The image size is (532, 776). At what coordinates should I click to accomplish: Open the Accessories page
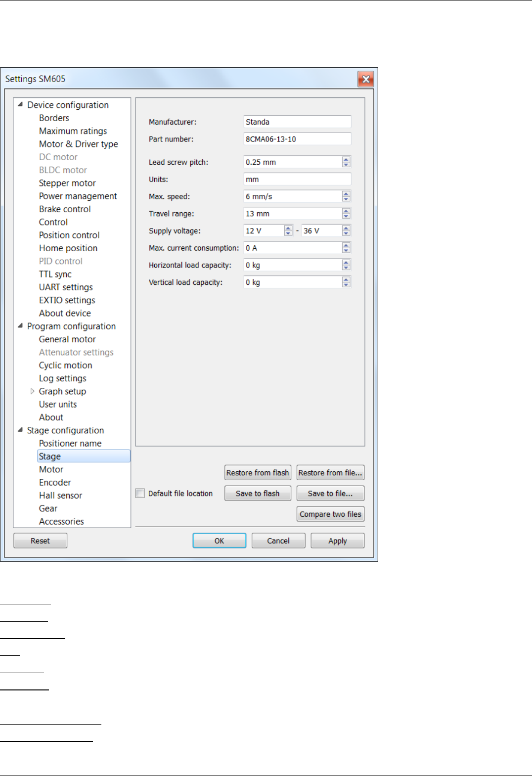(61, 521)
